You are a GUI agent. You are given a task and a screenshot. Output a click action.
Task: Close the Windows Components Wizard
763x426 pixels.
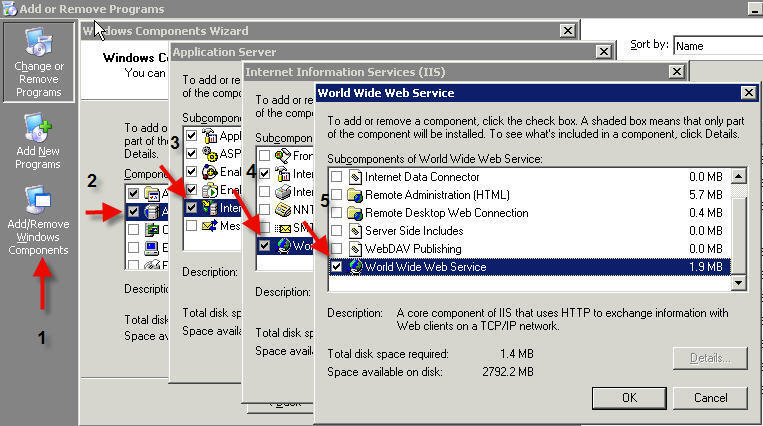click(567, 31)
